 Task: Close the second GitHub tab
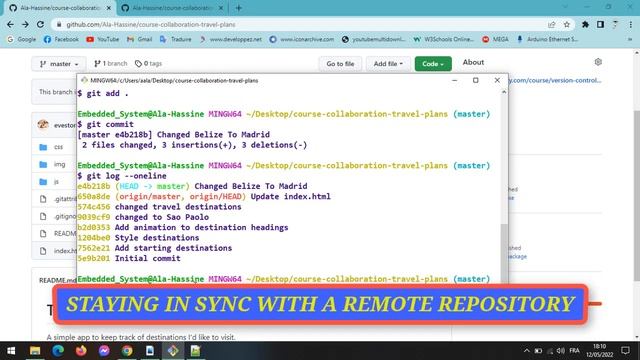click(221, 8)
